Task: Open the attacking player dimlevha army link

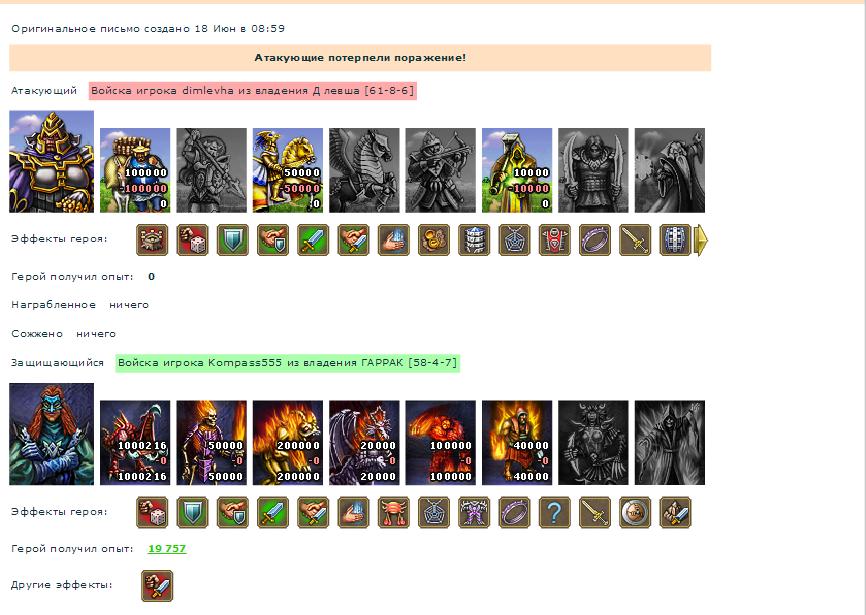Action: point(252,91)
